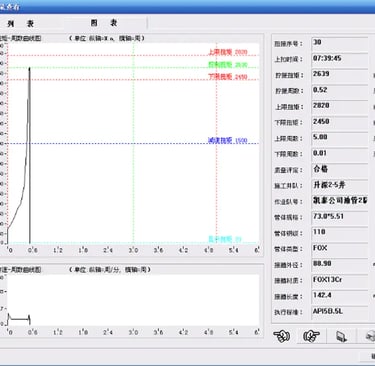Select the upper limit torque field 2820

click(x=340, y=106)
